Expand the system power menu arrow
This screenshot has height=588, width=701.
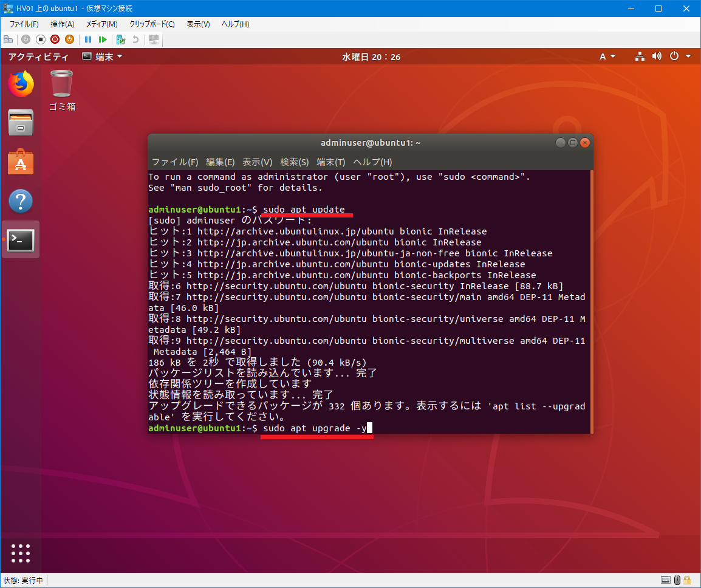pyautogui.click(x=688, y=56)
